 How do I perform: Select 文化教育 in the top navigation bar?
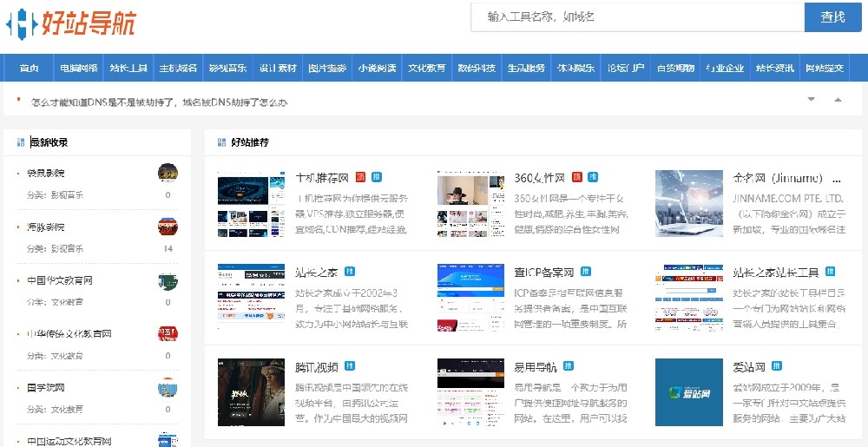coord(427,69)
